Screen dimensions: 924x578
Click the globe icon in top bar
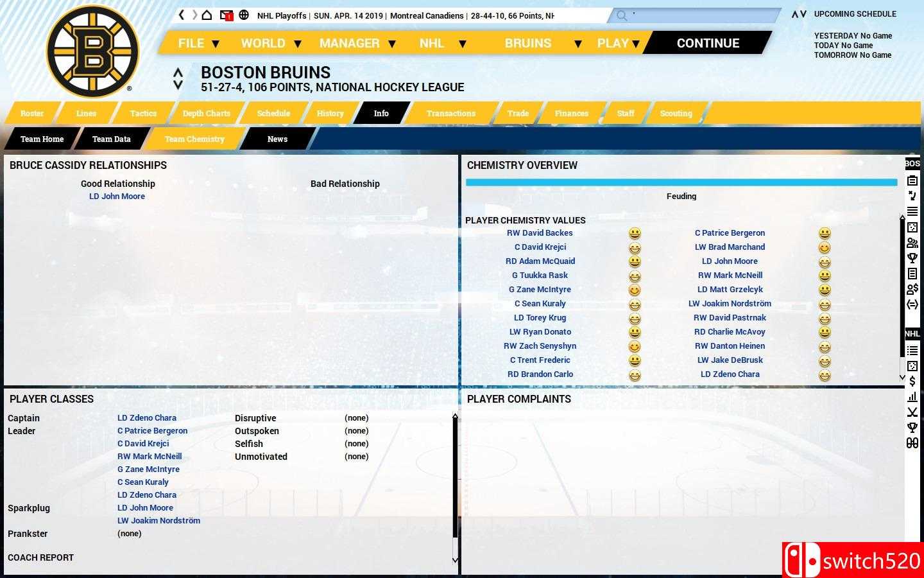(244, 15)
